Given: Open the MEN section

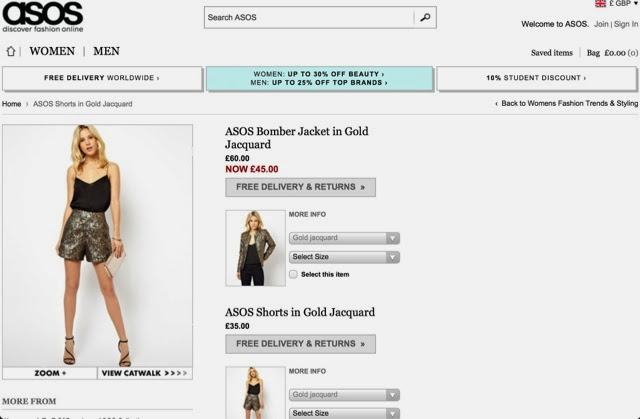Looking at the screenshot, I should click(x=107, y=51).
